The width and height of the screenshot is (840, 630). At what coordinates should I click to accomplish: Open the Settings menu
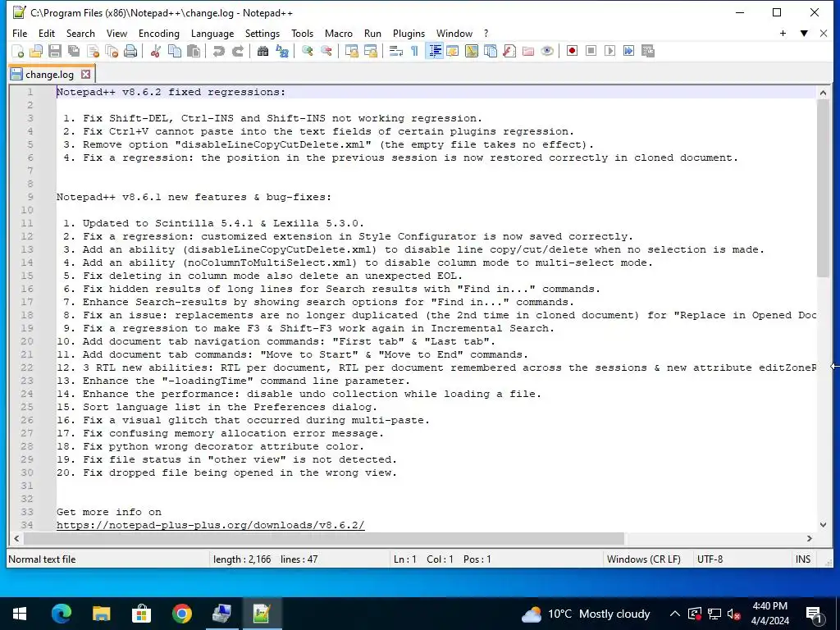[x=262, y=33]
